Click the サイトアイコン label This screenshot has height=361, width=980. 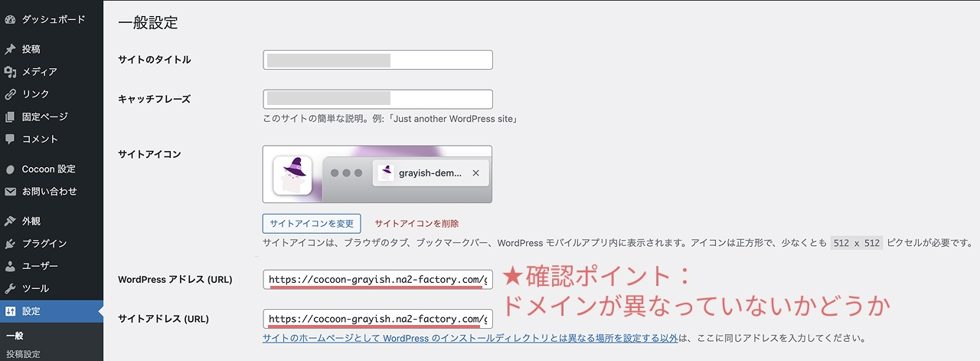[149, 154]
